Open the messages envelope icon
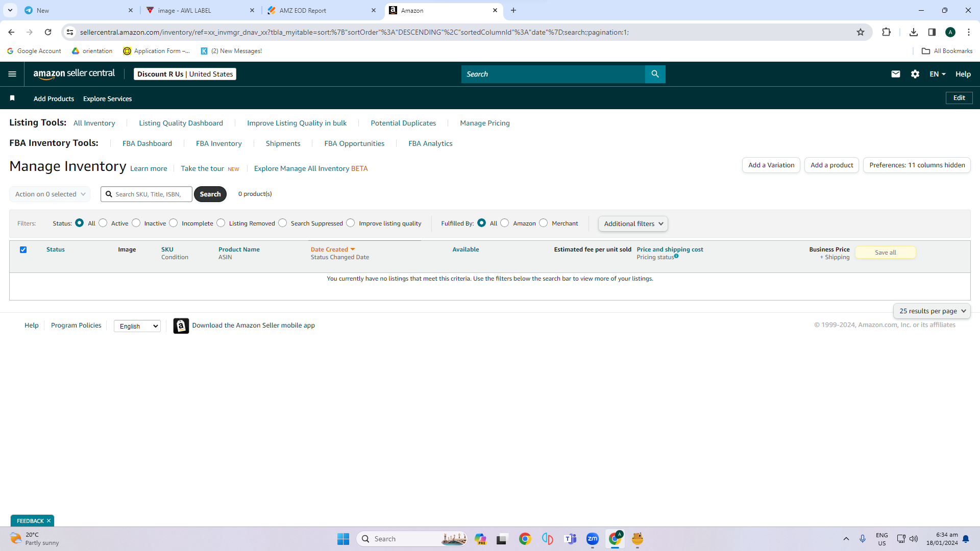This screenshot has width=980, height=551. pyautogui.click(x=895, y=74)
